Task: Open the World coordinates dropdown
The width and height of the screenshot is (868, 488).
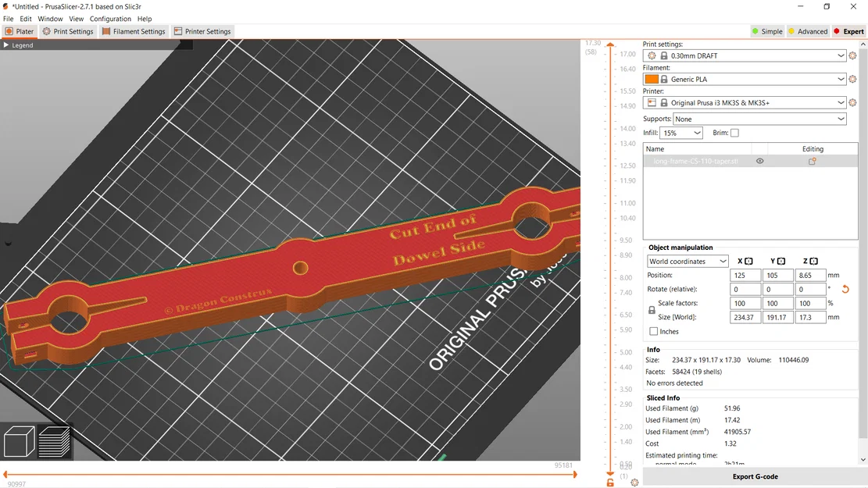Action: pyautogui.click(x=688, y=261)
